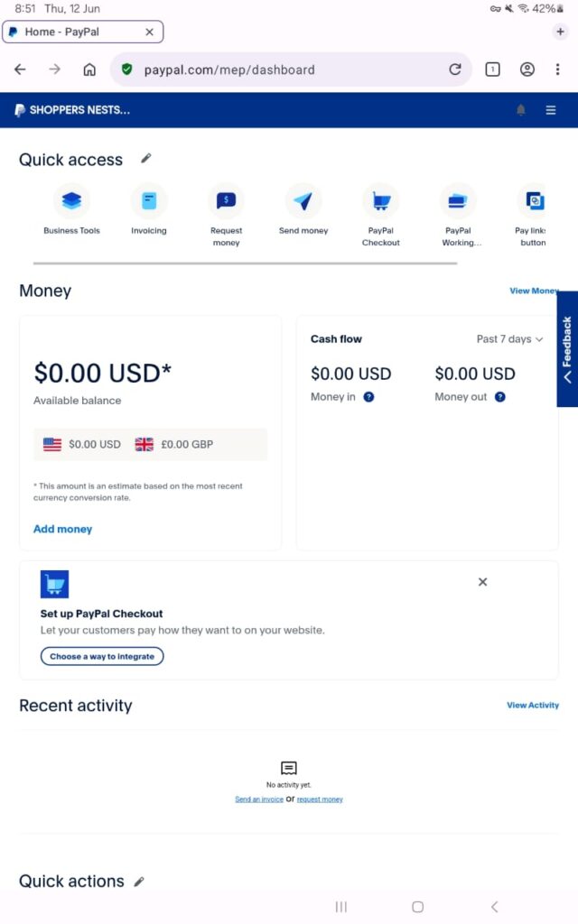Click the paypal.com address bar
The image size is (578, 924).
(291, 69)
